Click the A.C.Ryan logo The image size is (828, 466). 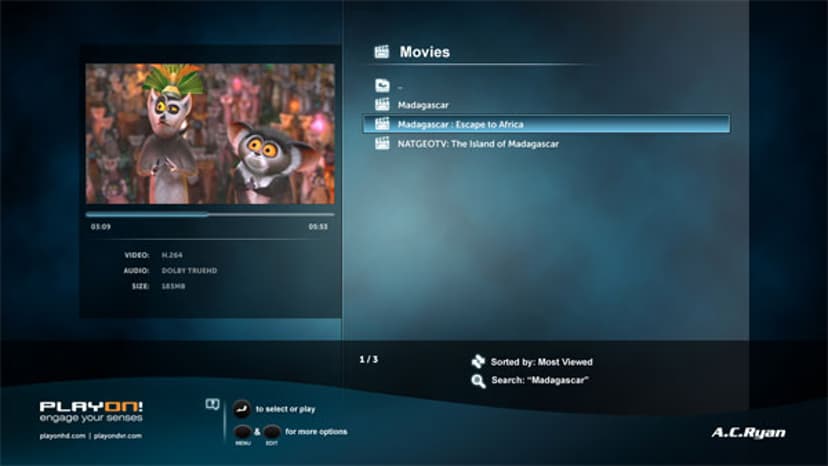coord(748,433)
